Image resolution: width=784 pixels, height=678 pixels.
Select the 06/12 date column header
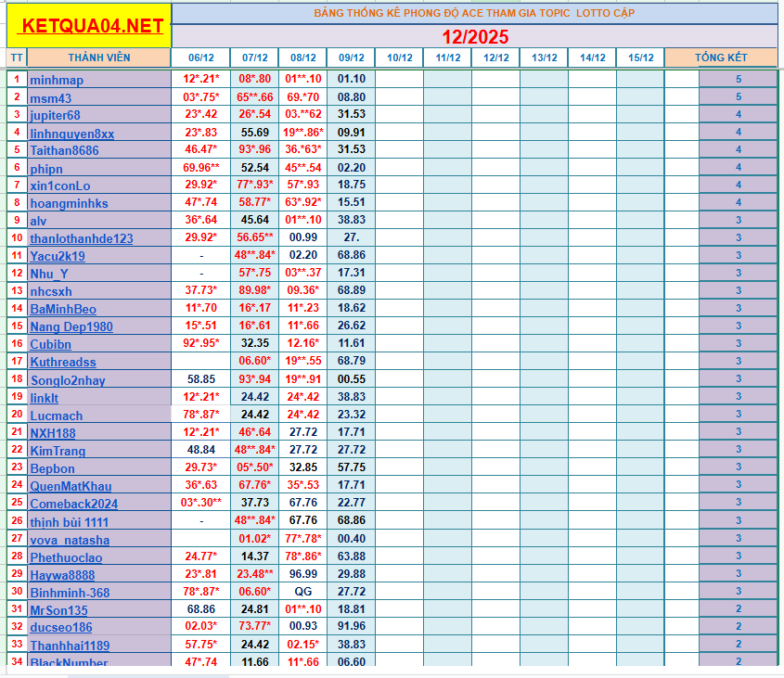(x=201, y=57)
